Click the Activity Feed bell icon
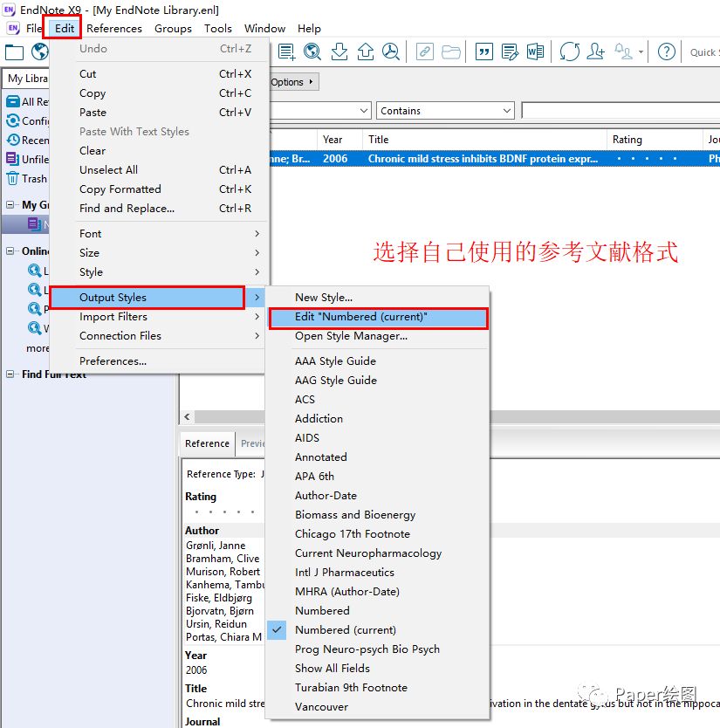This screenshot has width=720, height=728. [623, 52]
